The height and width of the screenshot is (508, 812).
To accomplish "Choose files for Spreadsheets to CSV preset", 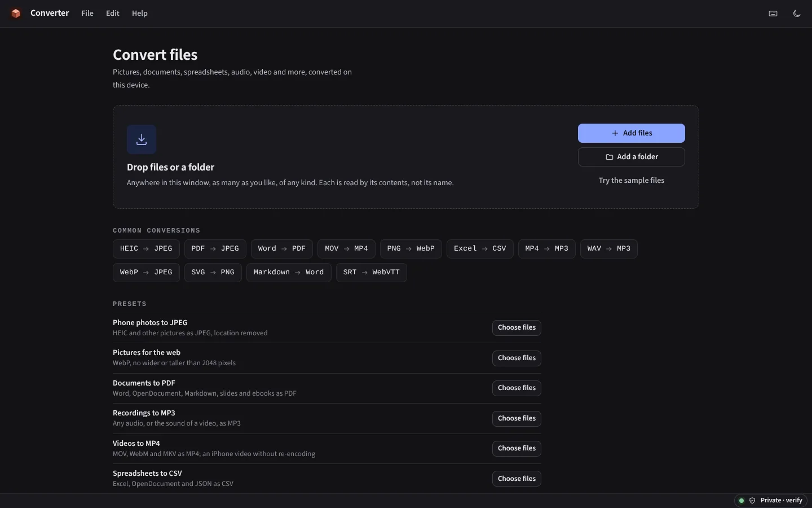I will tap(517, 479).
